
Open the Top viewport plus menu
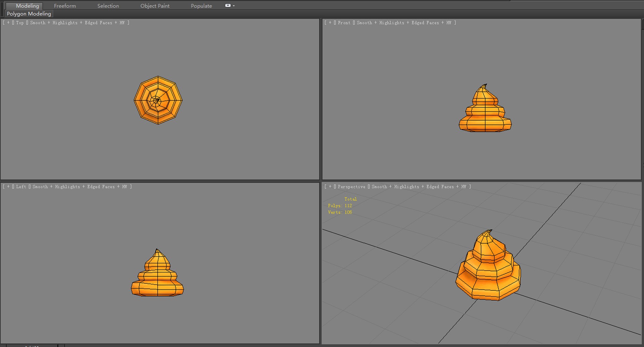pos(8,23)
